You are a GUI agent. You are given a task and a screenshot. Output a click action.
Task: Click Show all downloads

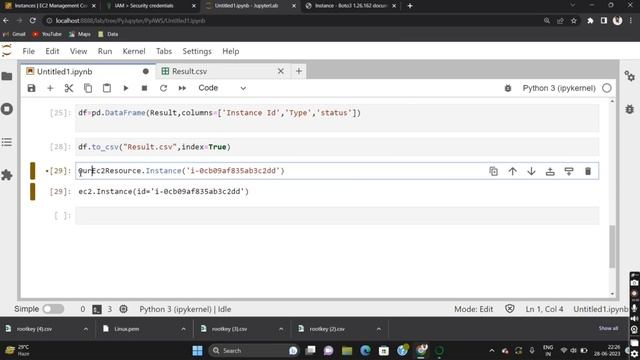click(608, 329)
